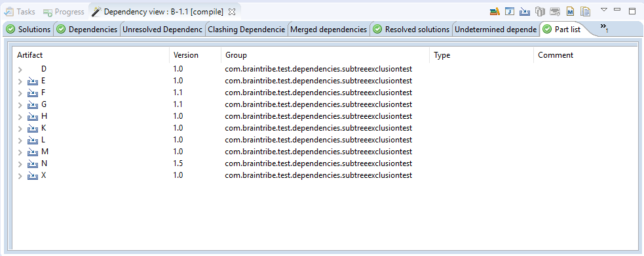This screenshot has width=644, height=256.
Task: Open the Clashing Dependencies tab
Action: pos(246,30)
